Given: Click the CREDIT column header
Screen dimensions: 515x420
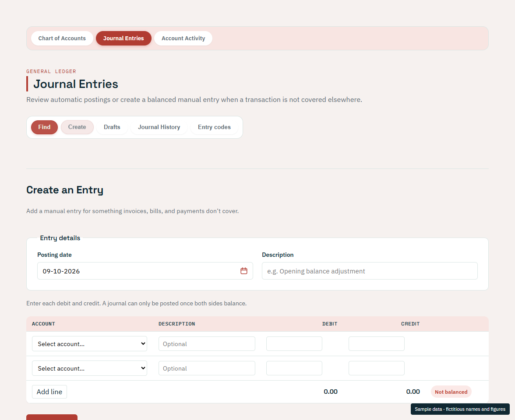Looking at the screenshot, I should [x=410, y=324].
